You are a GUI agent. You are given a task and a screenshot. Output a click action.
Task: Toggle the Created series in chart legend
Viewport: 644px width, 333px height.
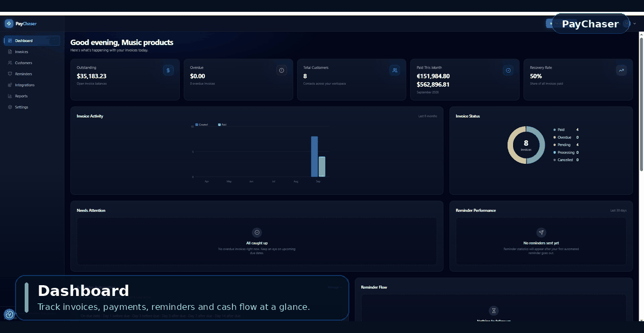(x=202, y=125)
